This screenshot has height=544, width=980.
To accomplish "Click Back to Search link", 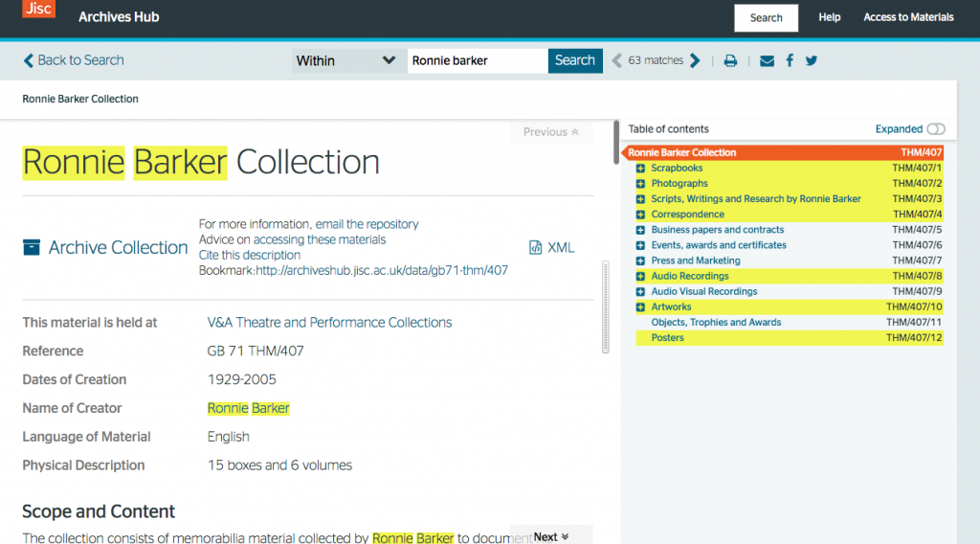I will coord(74,60).
